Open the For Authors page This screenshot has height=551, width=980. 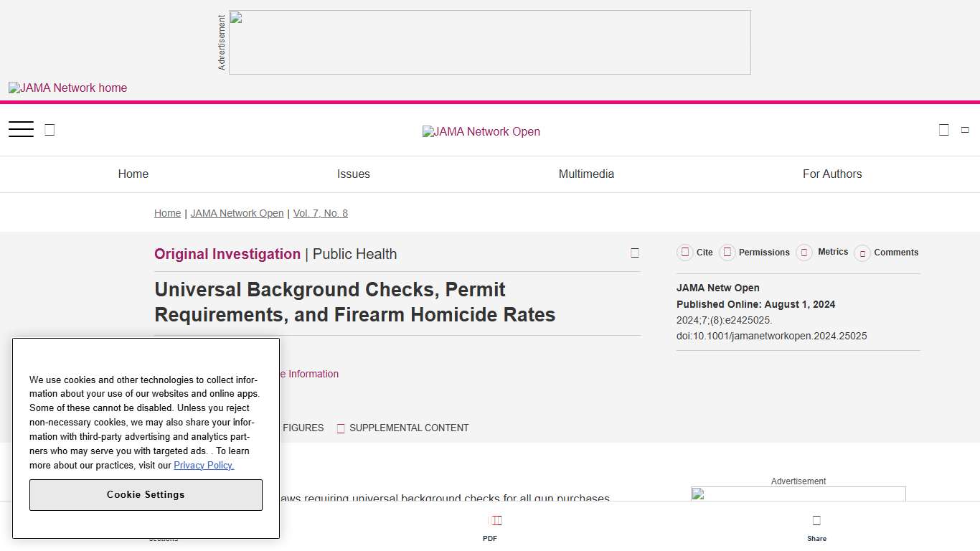pyautogui.click(x=832, y=174)
